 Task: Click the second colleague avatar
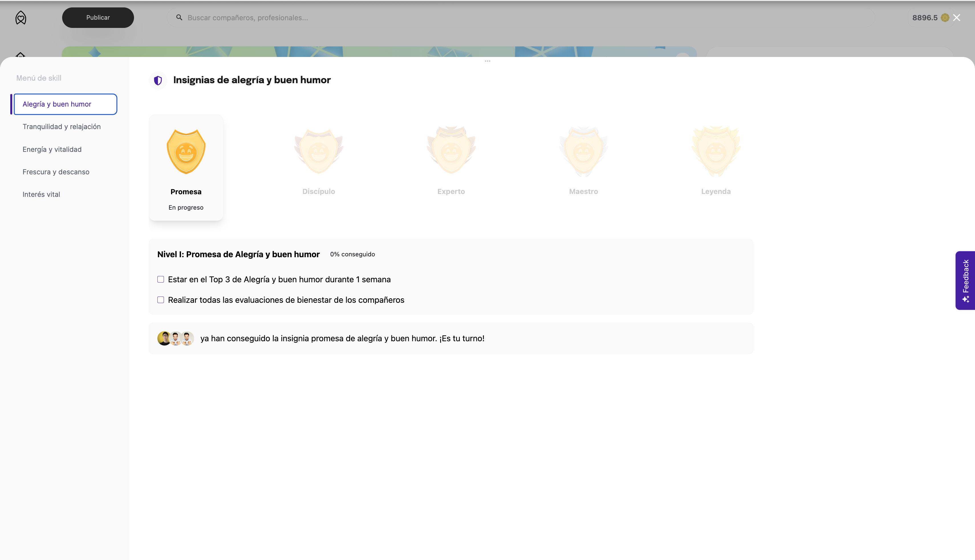pyautogui.click(x=176, y=338)
